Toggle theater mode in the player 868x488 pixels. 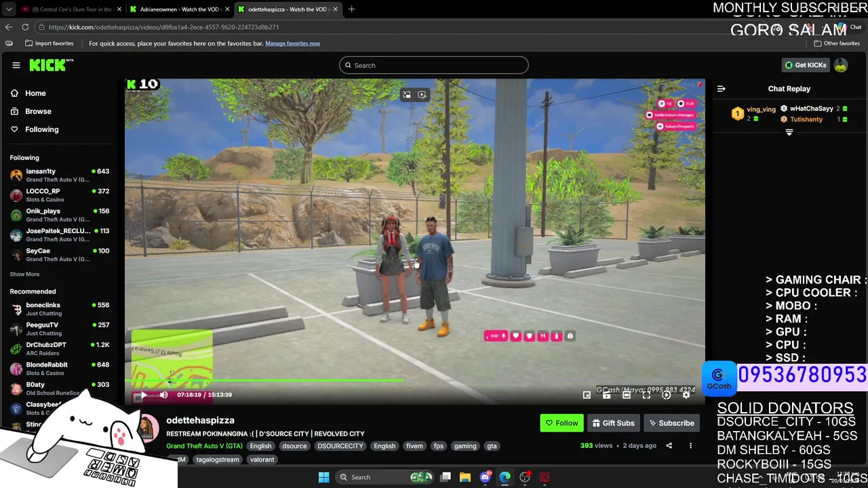tap(627, 395)
